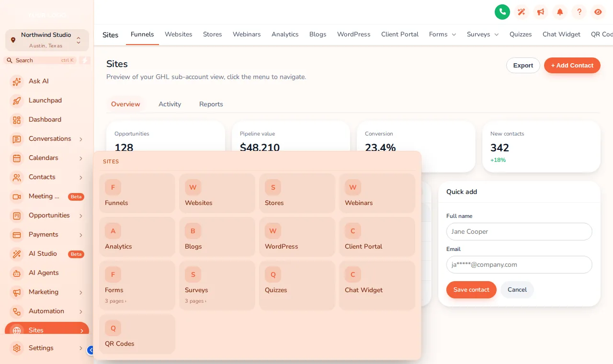Choose QR Codes in the Sites flyout
Image resolution: width=613 pixels, height=364 pixels.
(x=137, y=334)
